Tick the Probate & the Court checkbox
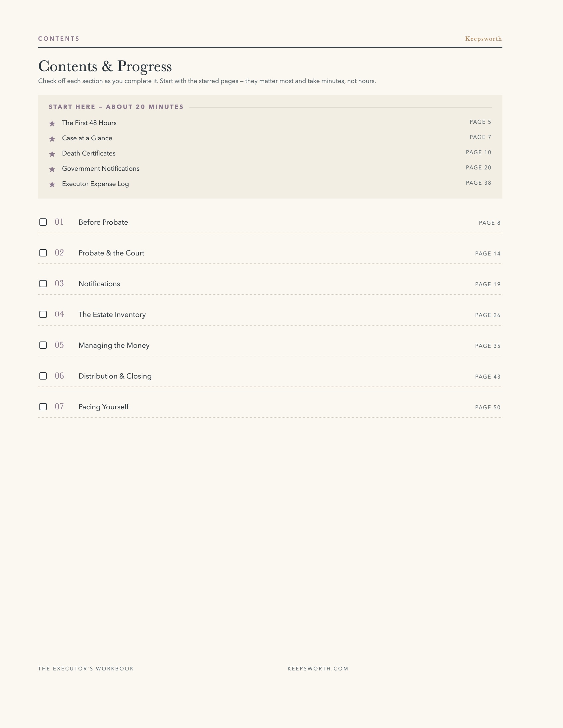This screenshot has width=563, height=728. [x=43, y=253]
